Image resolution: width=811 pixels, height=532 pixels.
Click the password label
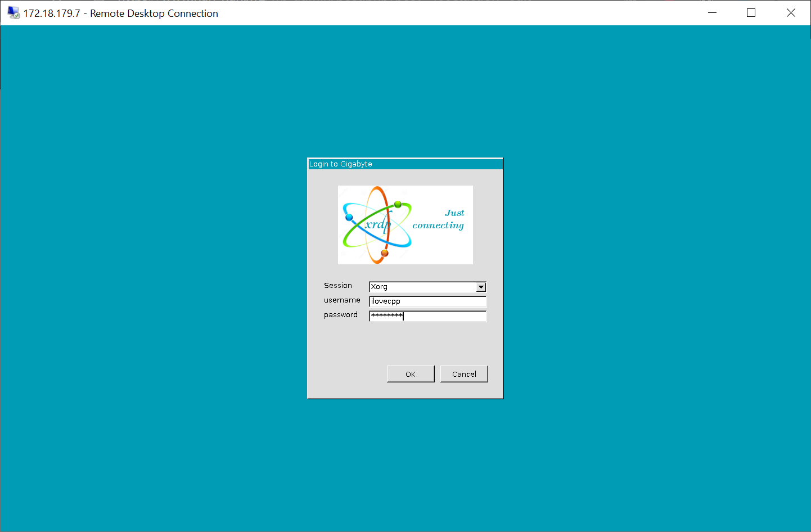click(341, 315)
